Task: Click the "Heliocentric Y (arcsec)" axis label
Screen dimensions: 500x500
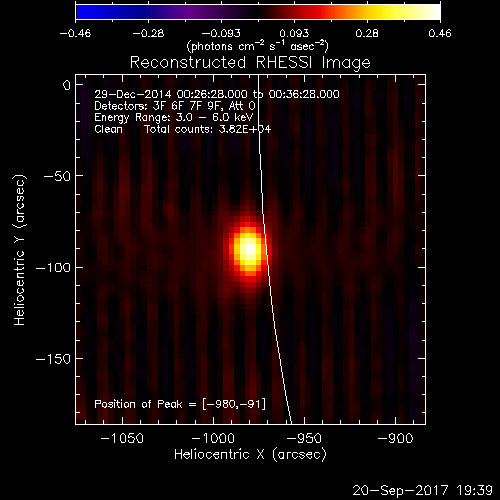Action: [20, 250]
